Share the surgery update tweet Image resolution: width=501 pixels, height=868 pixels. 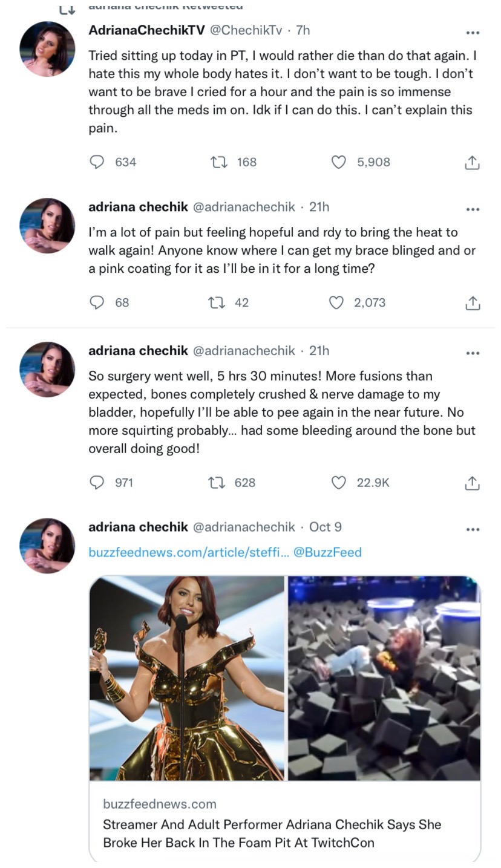[472, 483]
